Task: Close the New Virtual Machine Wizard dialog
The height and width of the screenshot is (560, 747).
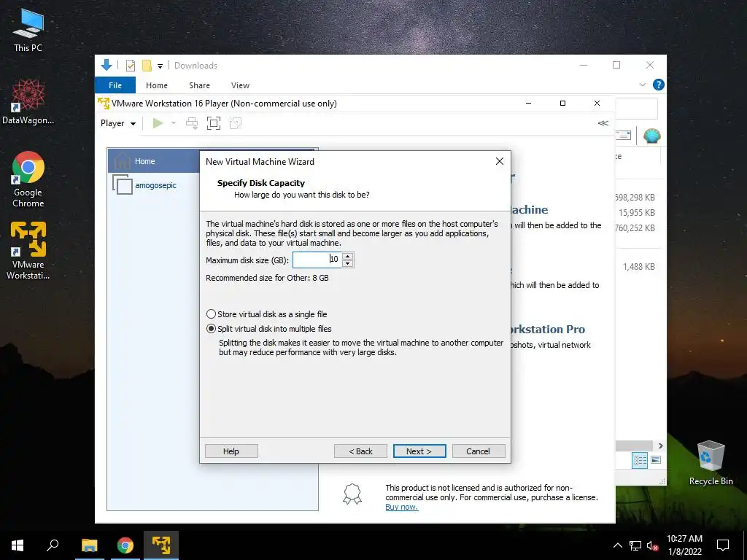Action: (499, 161)
